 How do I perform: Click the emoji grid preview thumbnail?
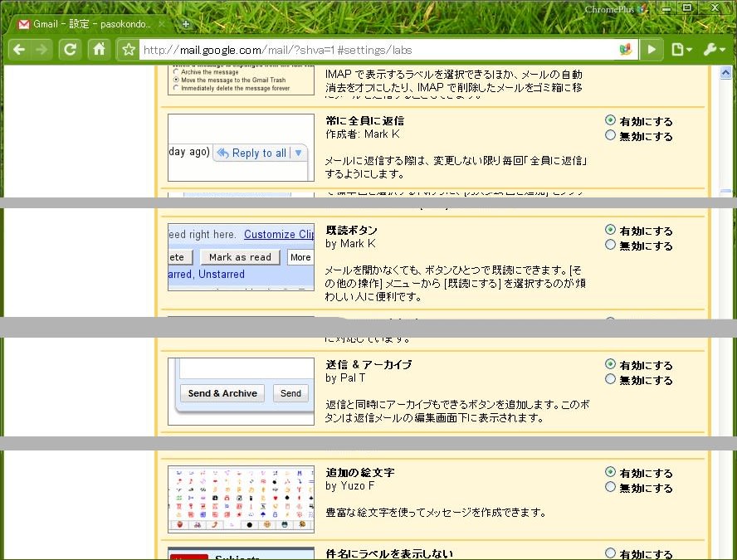[241, 499]
